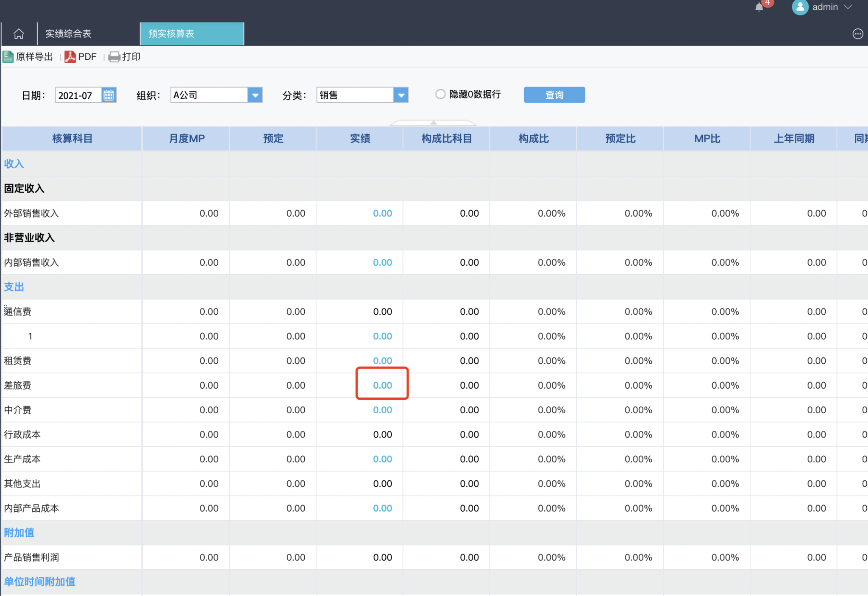Open the date calendar picker icon

tap(109, 95)
